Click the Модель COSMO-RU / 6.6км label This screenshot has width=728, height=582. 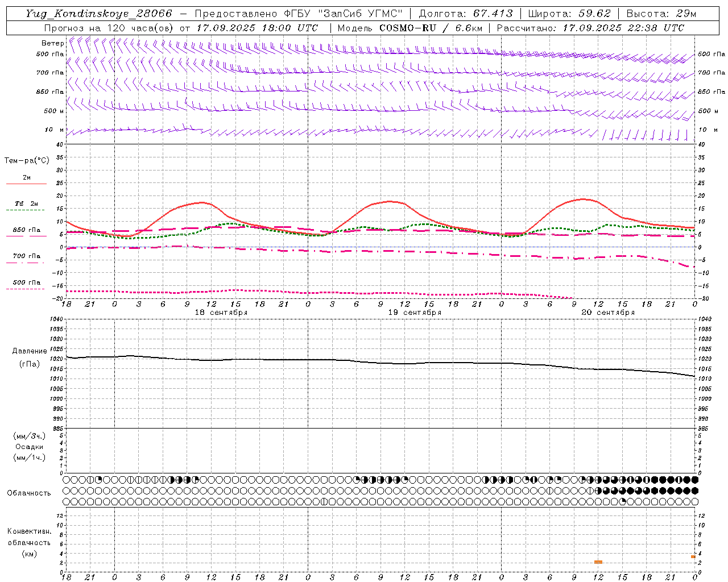[x=410, y=28]
